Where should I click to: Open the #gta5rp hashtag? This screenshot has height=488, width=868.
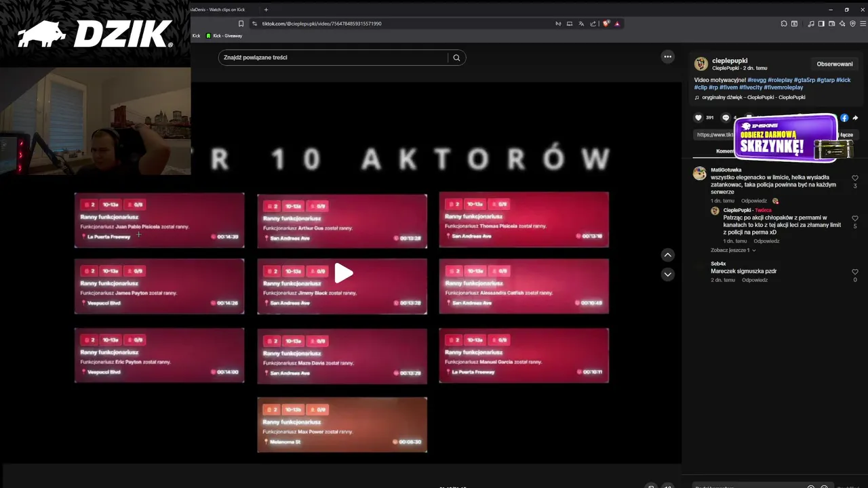tap(804, 80)
